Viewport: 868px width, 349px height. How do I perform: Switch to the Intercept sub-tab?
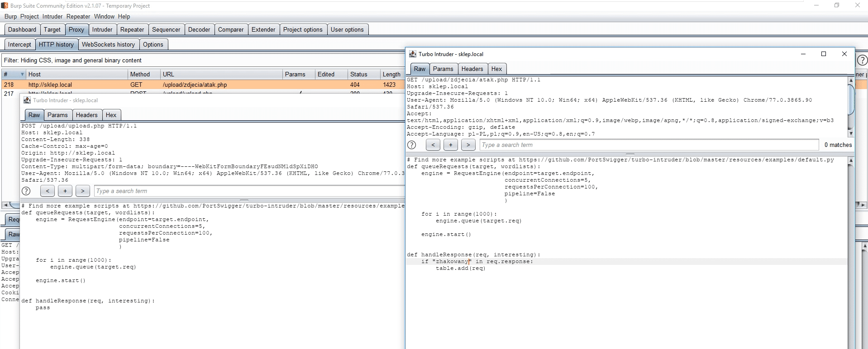(x=19, y=44)
